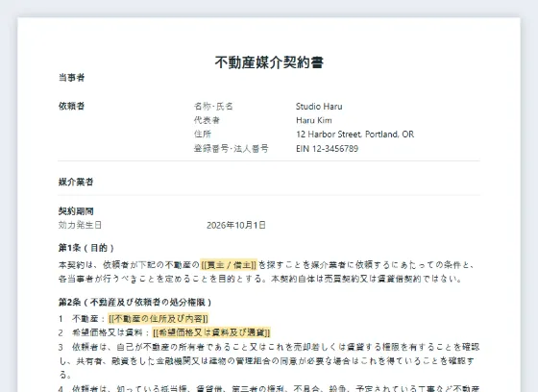Select the [[希望価格又は賃料及び通貨]] placeholder
Viewport: 538px width, 392px height.
pyautogui.click(x=211, y=332)
